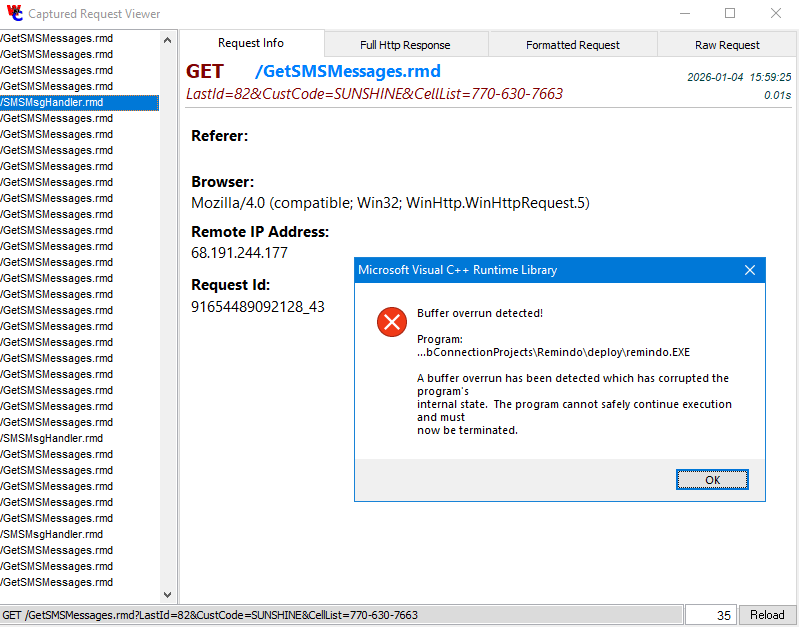Viewport: 799px width, 627px height.
Task: Click the request list scroll up arrow
Action: coord(168,39)
